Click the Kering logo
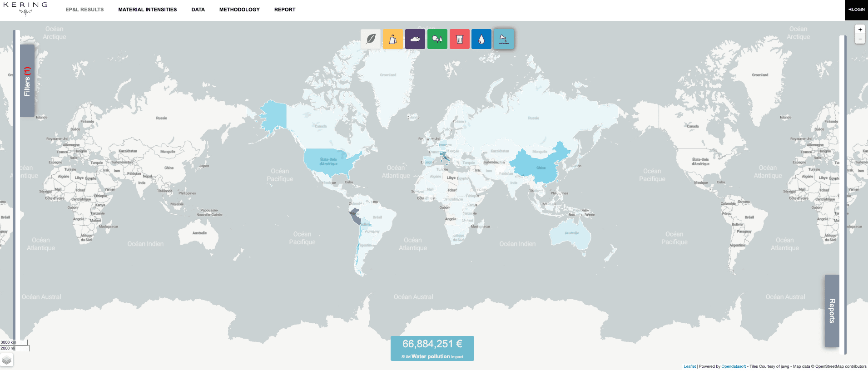Screen dimensions: 868x375 click(25, 8)
